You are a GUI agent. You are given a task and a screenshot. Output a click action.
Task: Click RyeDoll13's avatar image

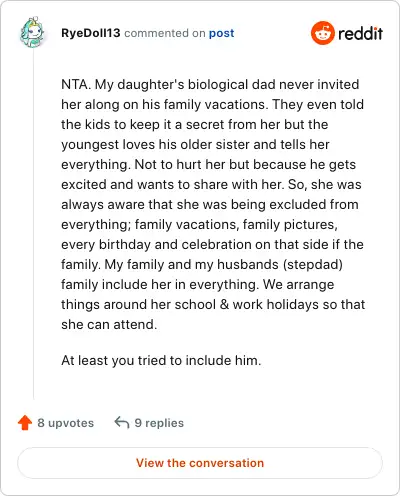pyautogui.click(x=32, y=33)
